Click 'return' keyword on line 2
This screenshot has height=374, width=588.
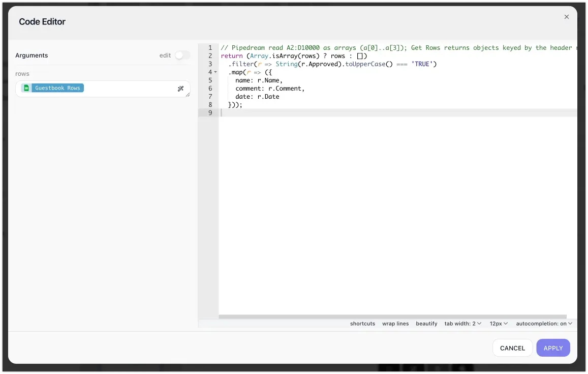[231, 56]
